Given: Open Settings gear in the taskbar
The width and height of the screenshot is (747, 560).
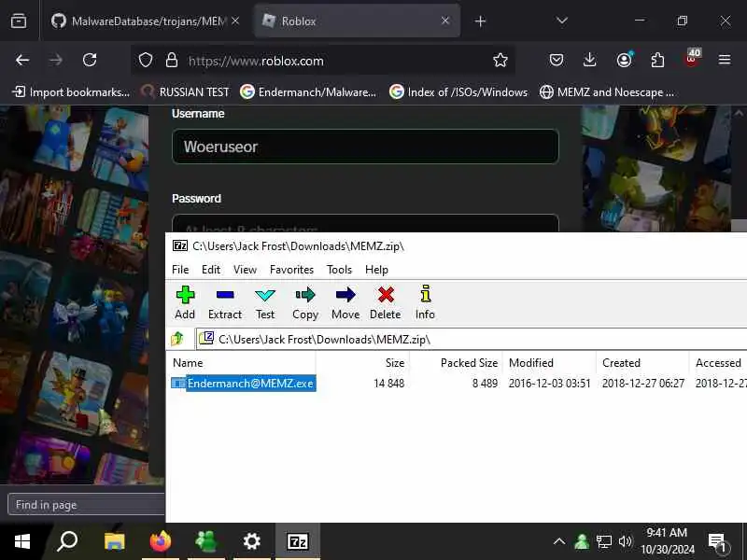Looking at the screenshot, I should point(251,541).
